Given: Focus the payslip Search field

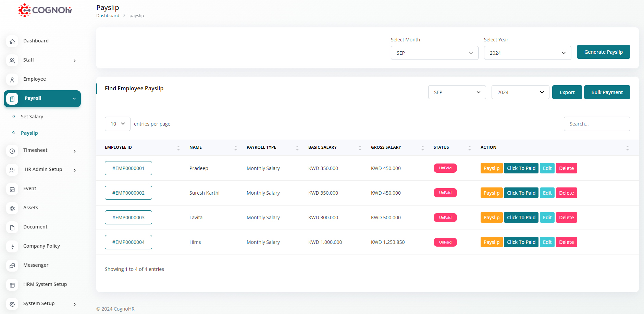Looking at the screenshot, I should pyautogui.click(x=596, y=124).
